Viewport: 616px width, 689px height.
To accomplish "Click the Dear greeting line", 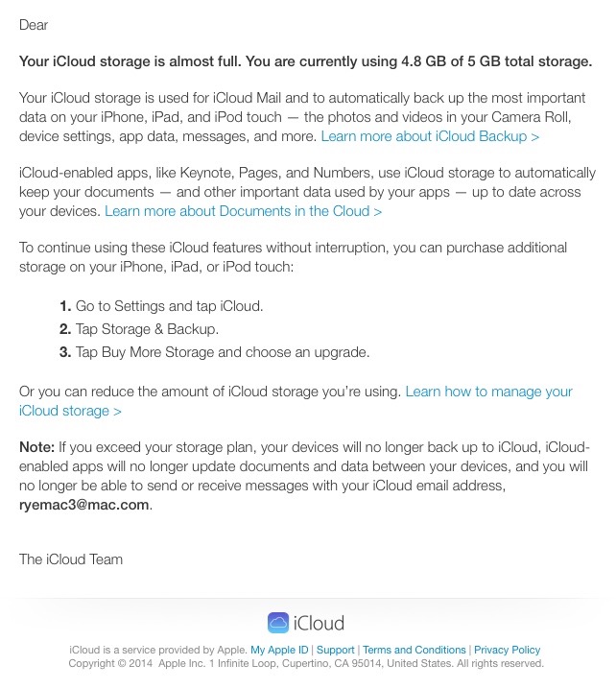I will pyautogui.click(x=34, y=25).
